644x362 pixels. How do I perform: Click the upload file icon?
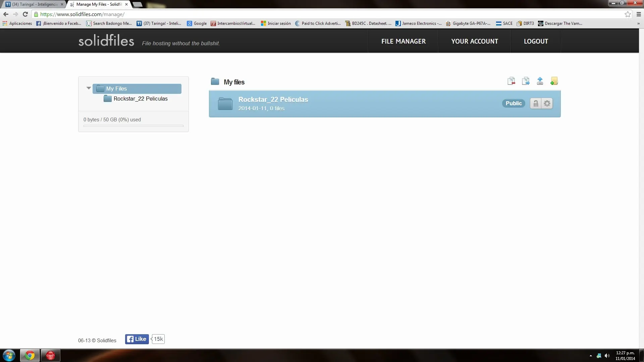click(x=540, y=81)
